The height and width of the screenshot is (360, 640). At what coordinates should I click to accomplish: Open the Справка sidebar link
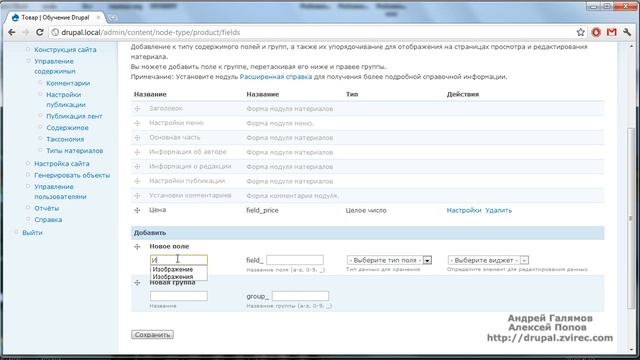[48, 220]
